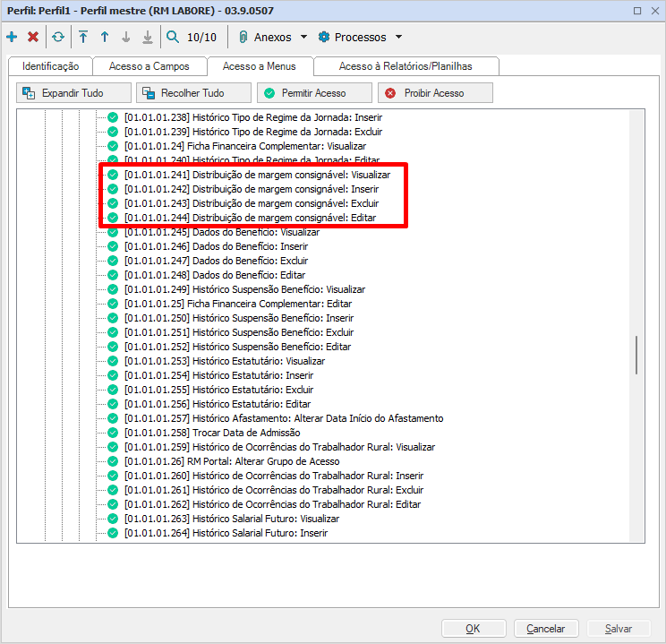Click the Processos gear icon
Viewport: 666px width, 644px height.
(x=324, y=37)
